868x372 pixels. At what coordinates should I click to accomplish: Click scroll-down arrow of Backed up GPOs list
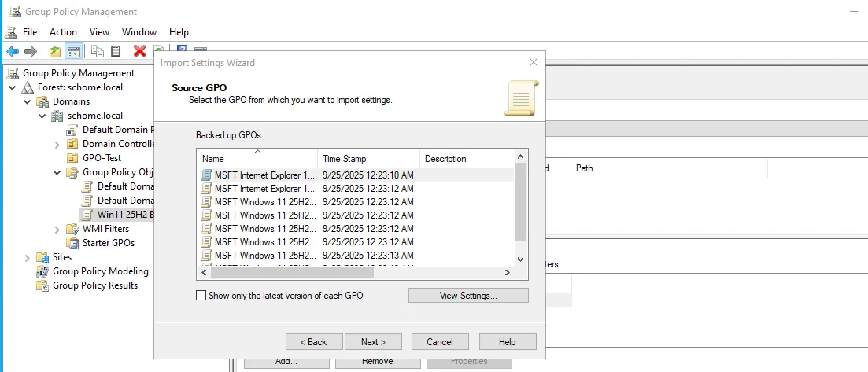point(520,259)
